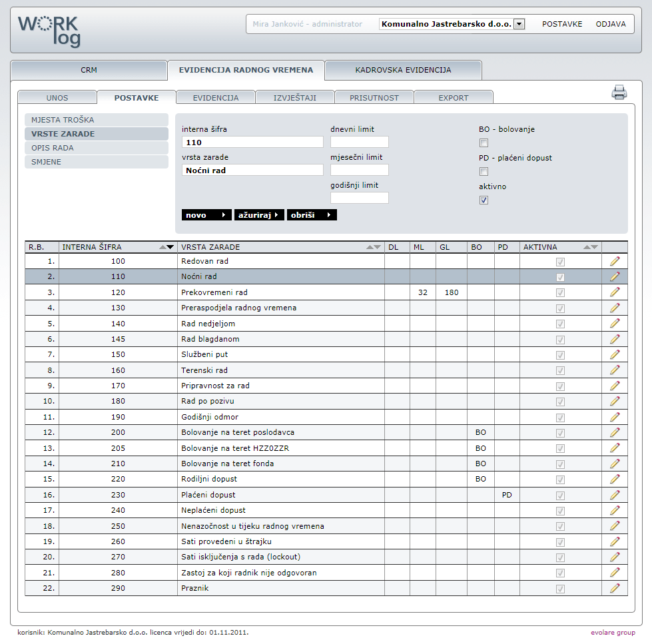652x644 pixels.
Task: Toggle the BO - bolovanje checkbox
Action: pos(484,143)
